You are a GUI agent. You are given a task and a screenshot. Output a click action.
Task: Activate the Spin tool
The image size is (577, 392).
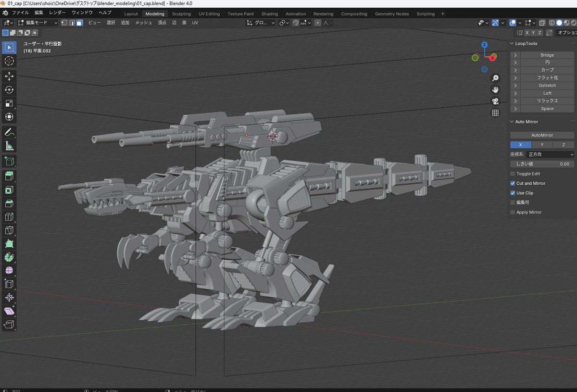[9, 257]
